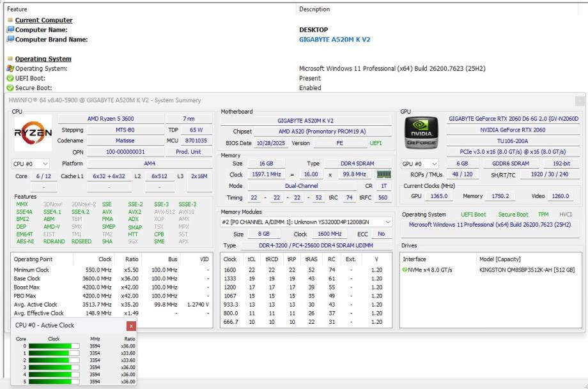Viewport: 588px width, 389px height.
Task: Open the GIGABYTE A520M K V2 brand link
Action: click(x=334, y=40)
